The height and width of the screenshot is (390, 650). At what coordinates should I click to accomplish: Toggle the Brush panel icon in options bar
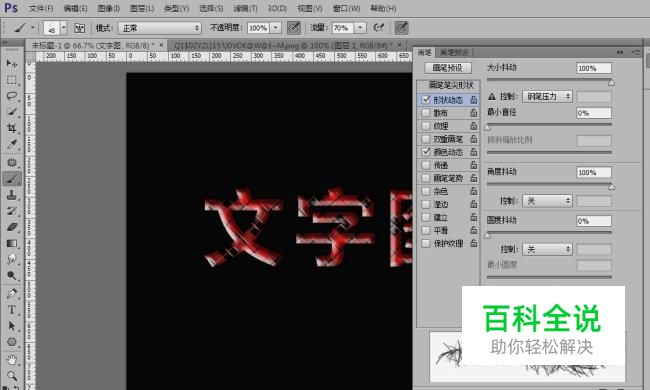click(x=79, y=28)
